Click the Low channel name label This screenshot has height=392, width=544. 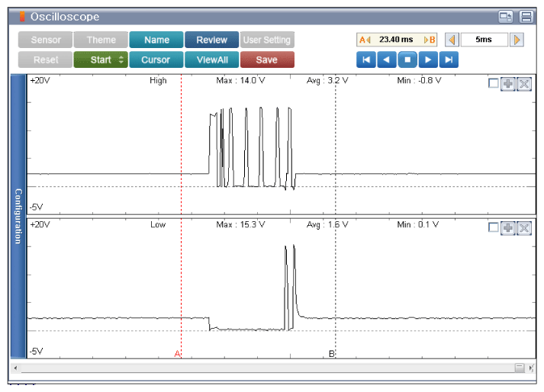tap(158, 225)
